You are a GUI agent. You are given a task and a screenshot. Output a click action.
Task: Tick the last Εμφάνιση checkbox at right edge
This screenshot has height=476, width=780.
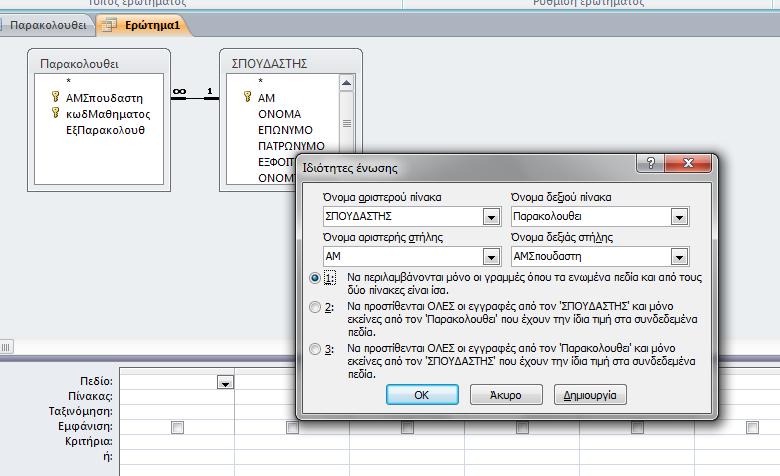coord(752,427)
